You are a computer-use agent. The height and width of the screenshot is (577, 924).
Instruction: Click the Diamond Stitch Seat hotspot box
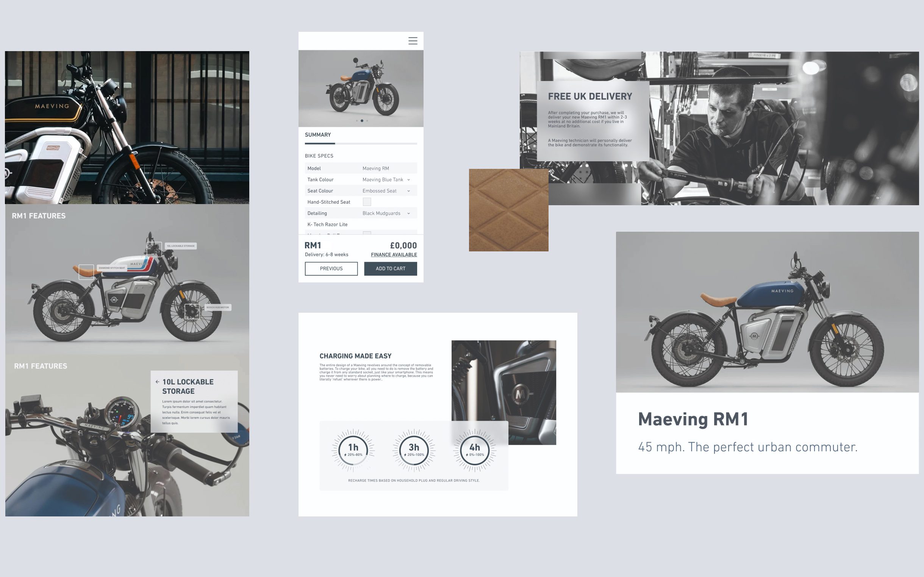click(86, 272)
